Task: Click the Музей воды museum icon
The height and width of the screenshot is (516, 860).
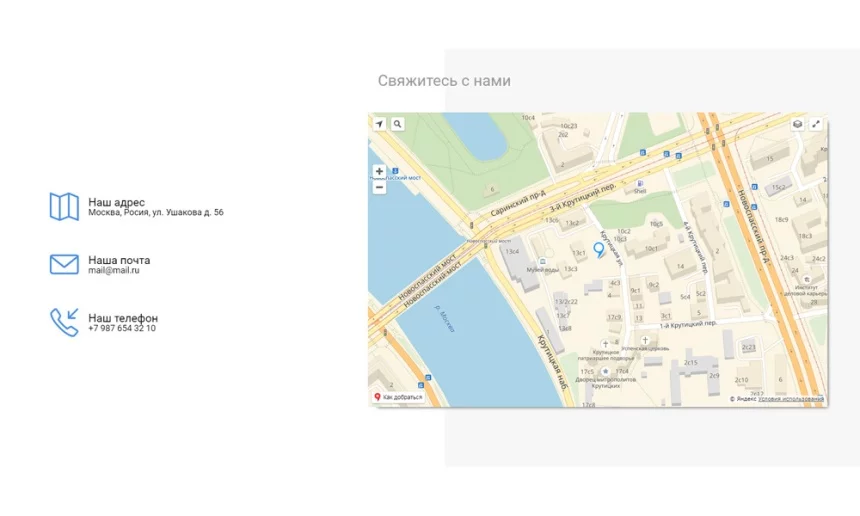Action: click(542, 260)
